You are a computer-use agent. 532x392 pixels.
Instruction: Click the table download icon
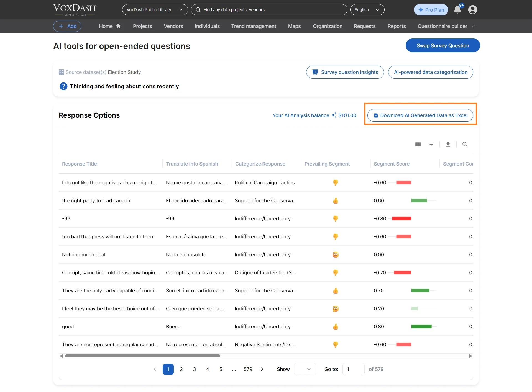448,144
